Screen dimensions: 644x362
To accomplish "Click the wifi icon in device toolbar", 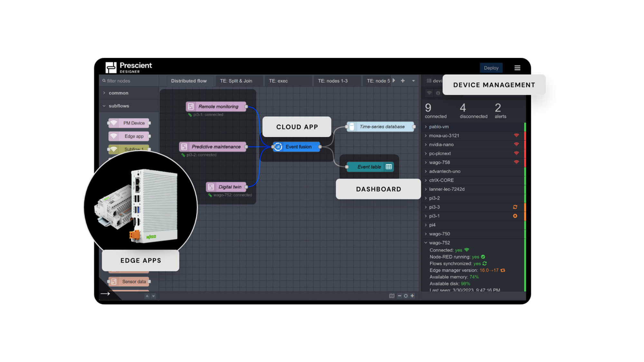I will [x=429, y=93].
